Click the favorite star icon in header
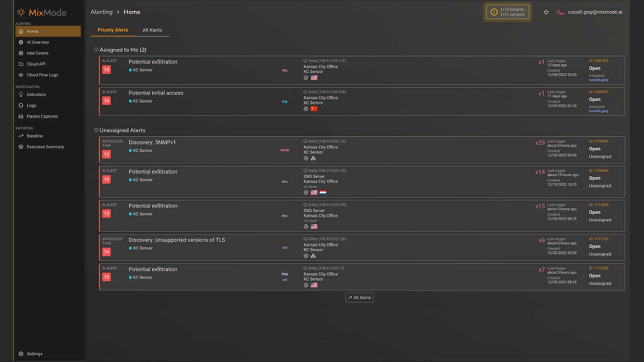Screen dimensions: 644x362 pos(546,12)
